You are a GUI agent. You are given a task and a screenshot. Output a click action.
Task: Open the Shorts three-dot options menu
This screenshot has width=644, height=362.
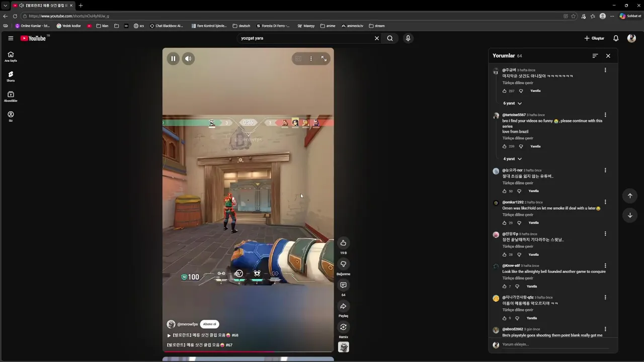point(311,59)
